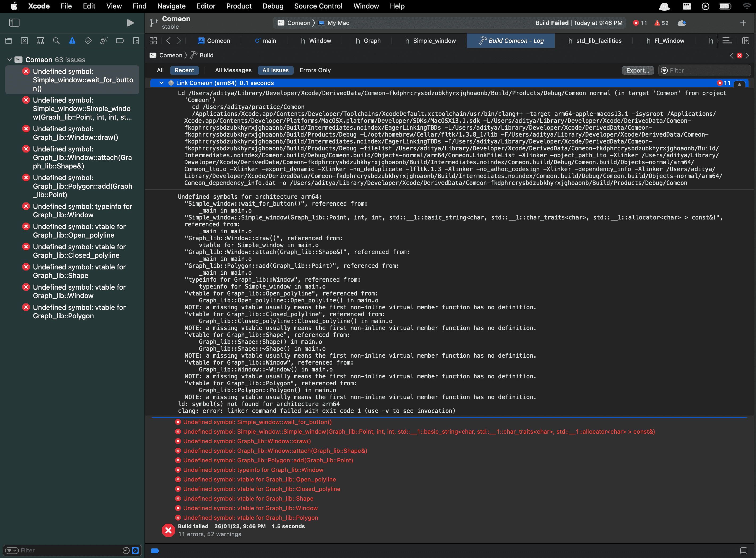
Task: Open the Find navigator magnifier icon
Action: click(56, 41)
